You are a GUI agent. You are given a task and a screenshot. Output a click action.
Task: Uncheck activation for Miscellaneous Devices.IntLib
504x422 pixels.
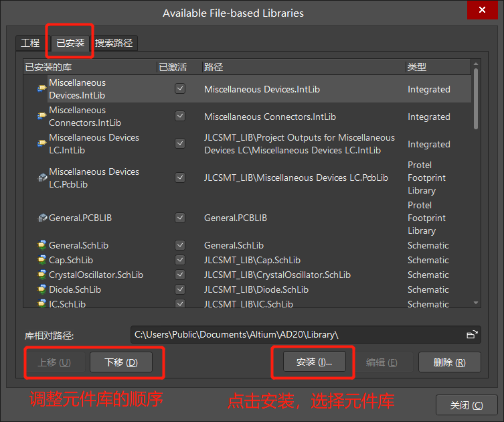180,88
